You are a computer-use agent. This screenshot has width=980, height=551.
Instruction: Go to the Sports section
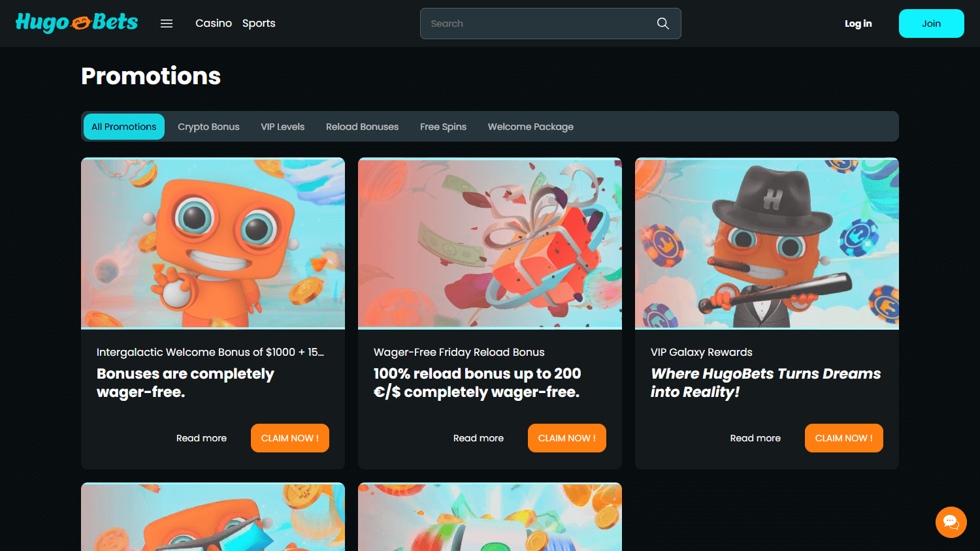[x=259, y=24]
